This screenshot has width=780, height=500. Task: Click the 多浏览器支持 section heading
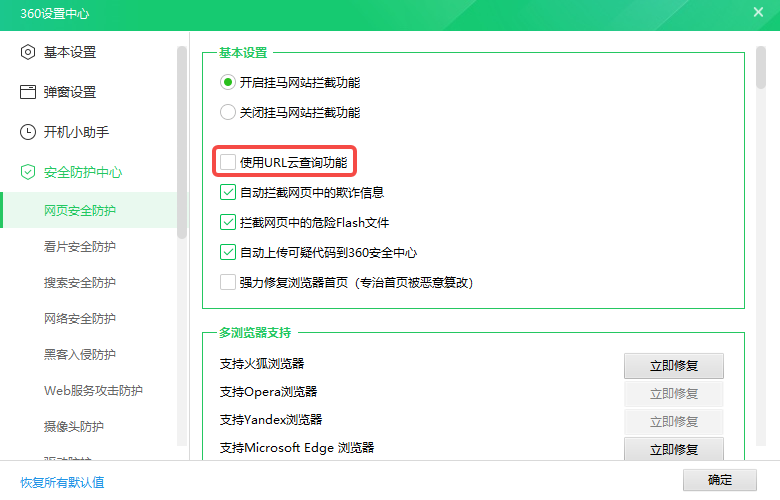tap(255, 332)
